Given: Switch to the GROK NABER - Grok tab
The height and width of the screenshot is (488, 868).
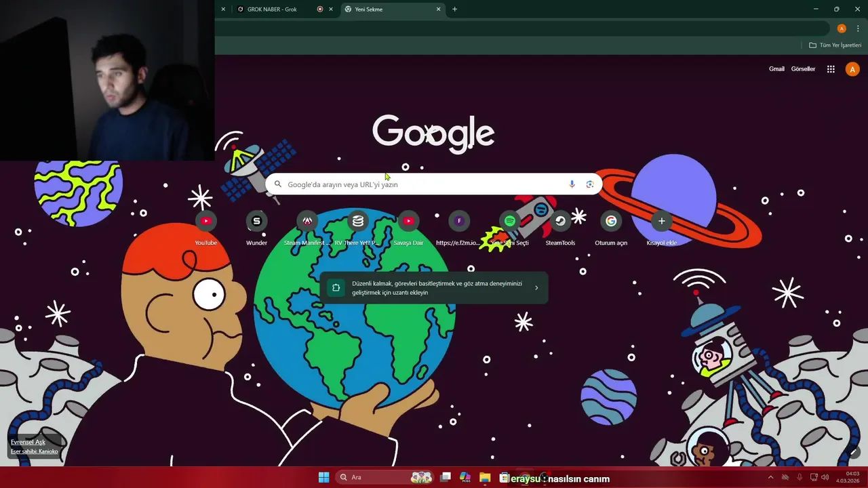Looking at the screenshot, I should (x=283, y=9).
